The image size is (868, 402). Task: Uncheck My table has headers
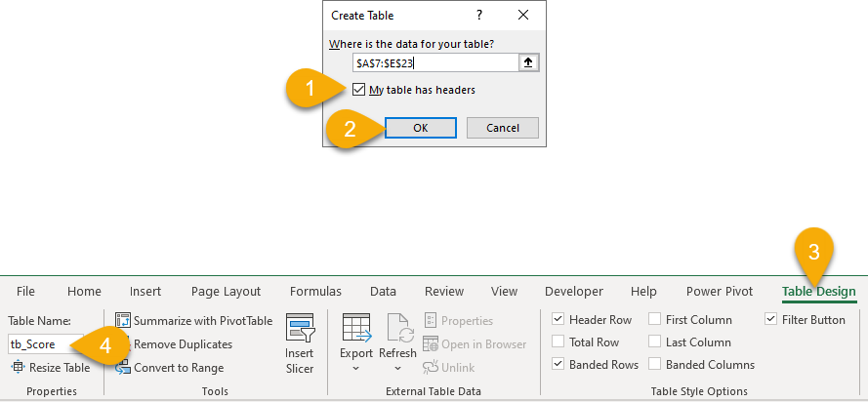coord(360,91)
